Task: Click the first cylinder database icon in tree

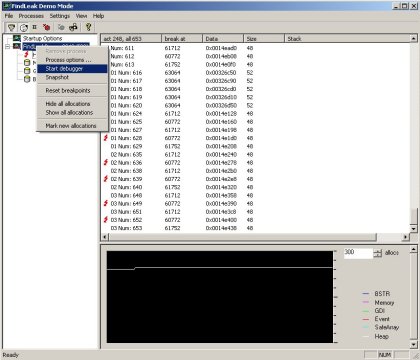Action: 27,62
